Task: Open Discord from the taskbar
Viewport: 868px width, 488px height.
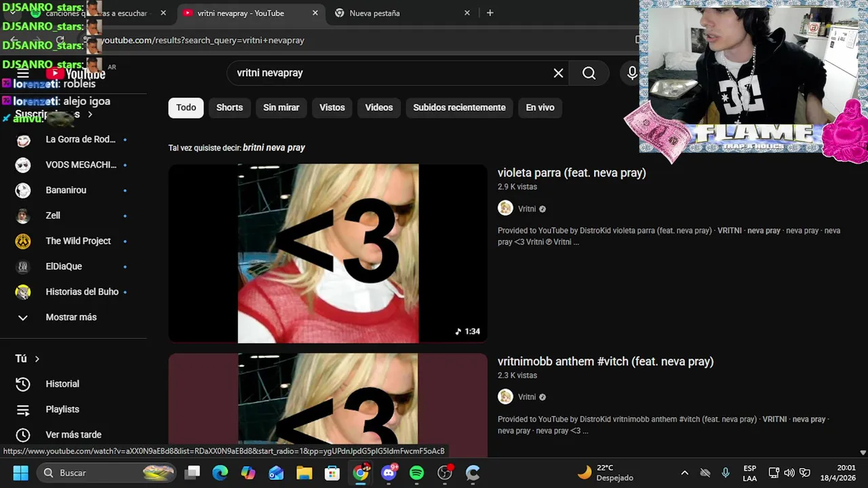Action: pos(389,472)
